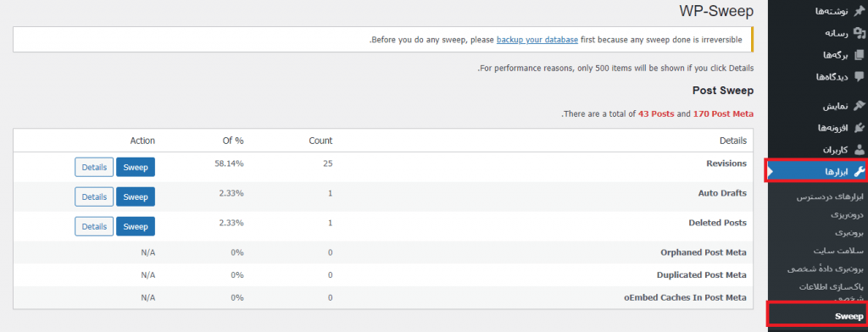Click the Revisions row label
868x332 pixels.
(x=726, y=163)
